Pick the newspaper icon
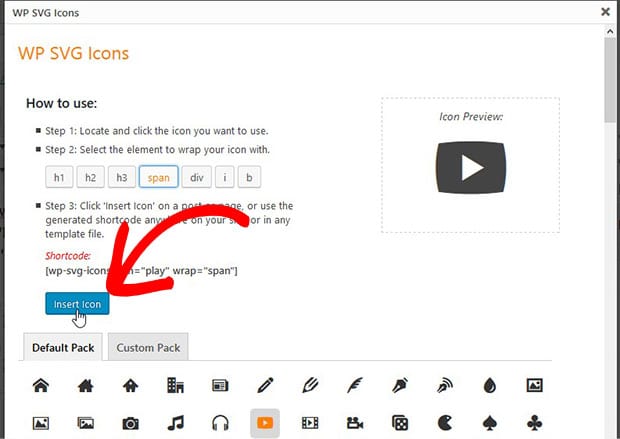Viewport: 620px width, 439px height. 220,385
